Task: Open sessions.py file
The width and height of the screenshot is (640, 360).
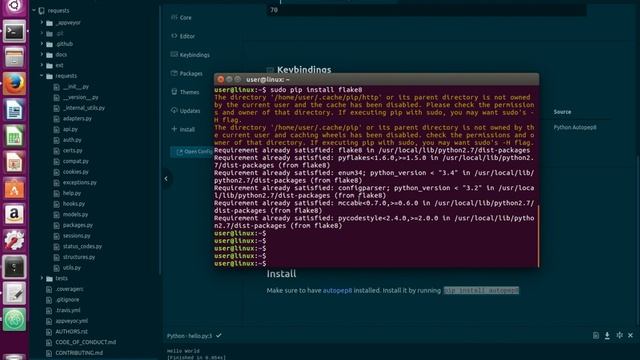Action: coord(76,236)
